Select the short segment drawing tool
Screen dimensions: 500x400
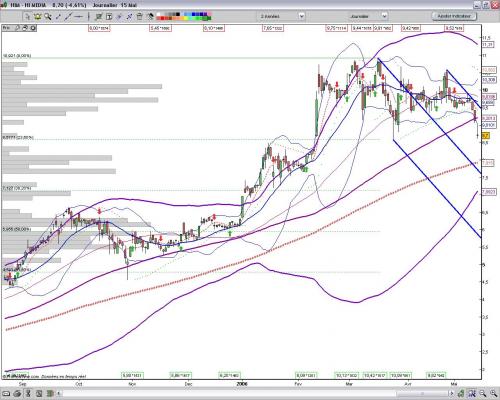(x=58, y=16)
